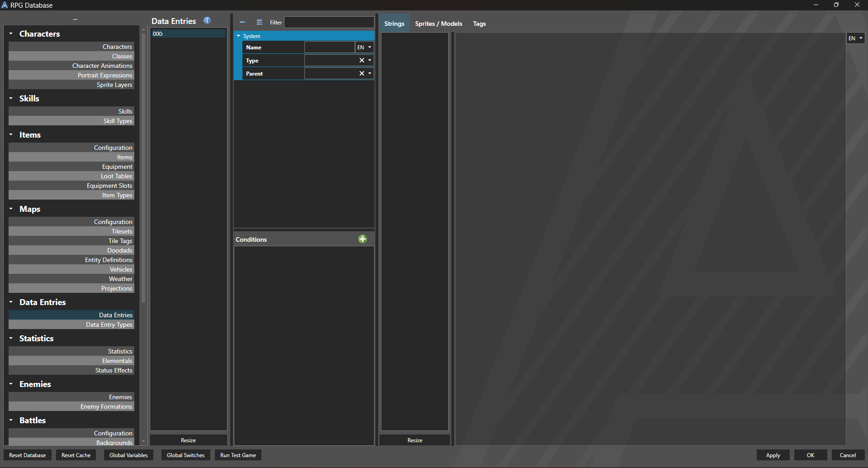The height and width of the screenshot is (468, 868).
Task: Open the Data Entries info tooltip
Action: (x=207, y=20)
